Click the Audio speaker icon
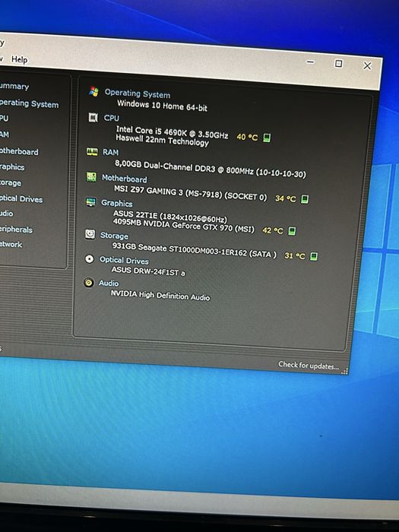Image resolution: width=399 pixels, height=532 pixels. click(x=89, y=282)
